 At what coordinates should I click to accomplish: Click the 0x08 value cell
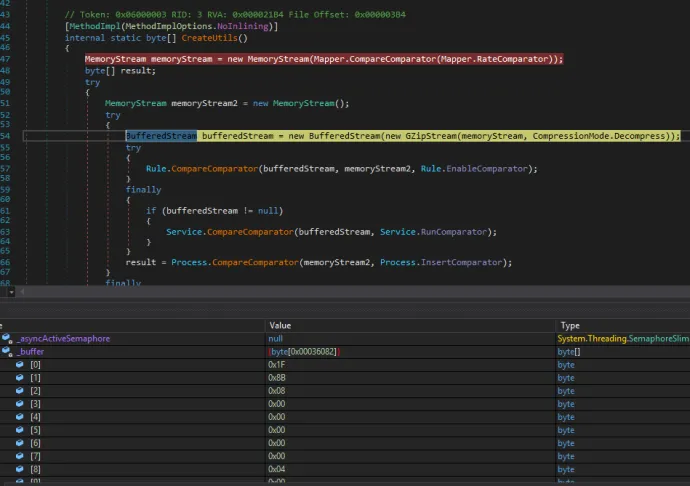[277, 390]
